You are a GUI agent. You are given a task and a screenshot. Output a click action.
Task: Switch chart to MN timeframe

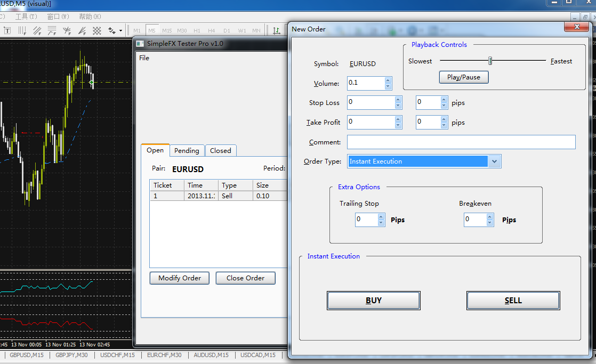[x=256, y=31]
